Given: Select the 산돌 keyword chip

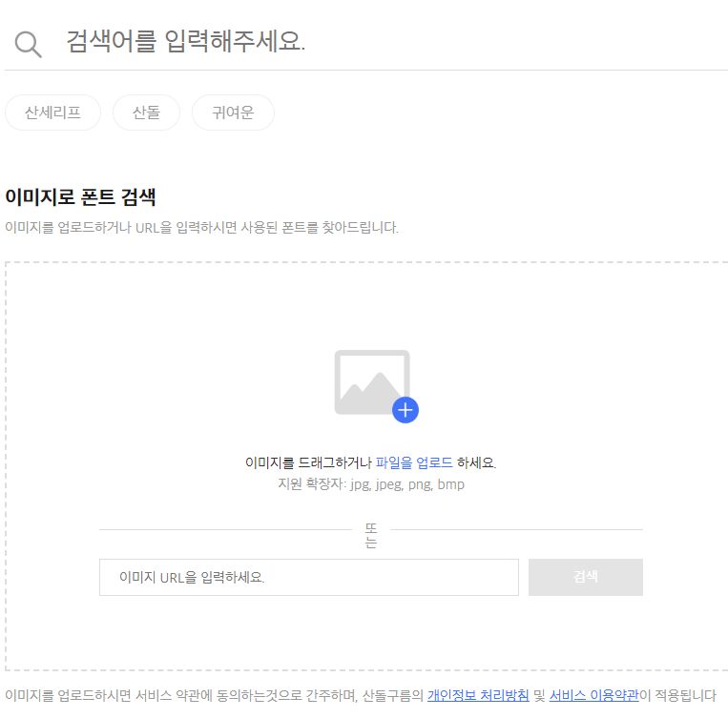Looking at the screenshot, I should coord(146,113).
